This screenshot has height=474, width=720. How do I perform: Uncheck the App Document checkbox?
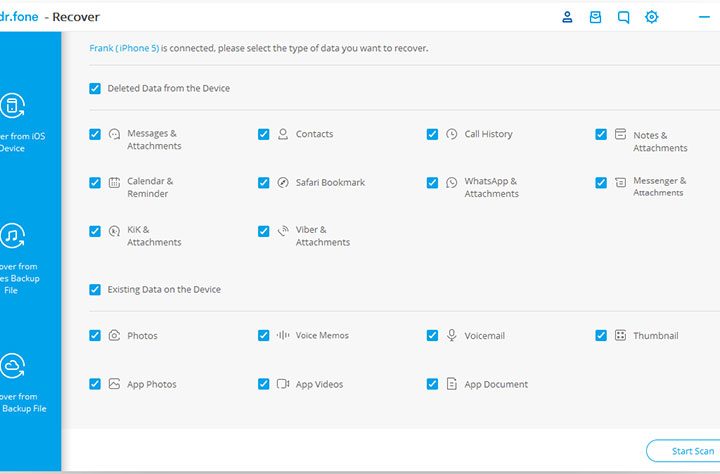(x=433, y=384)
